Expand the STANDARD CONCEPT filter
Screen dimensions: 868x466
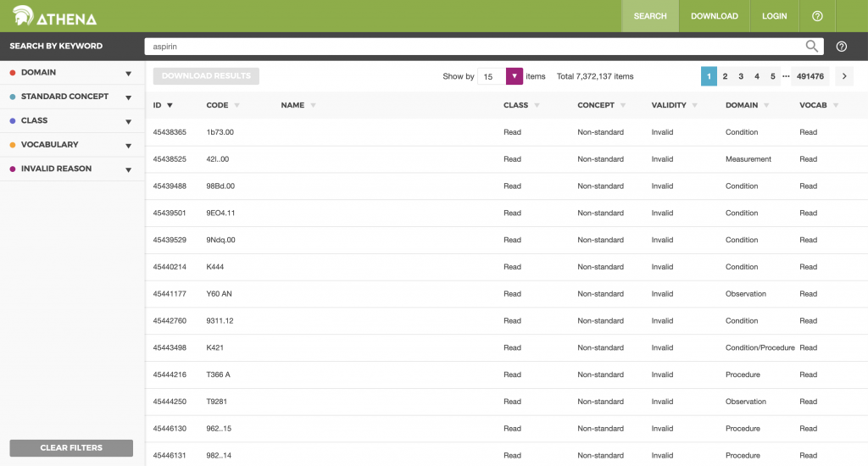pyautogui.click(x=128, y=97)
